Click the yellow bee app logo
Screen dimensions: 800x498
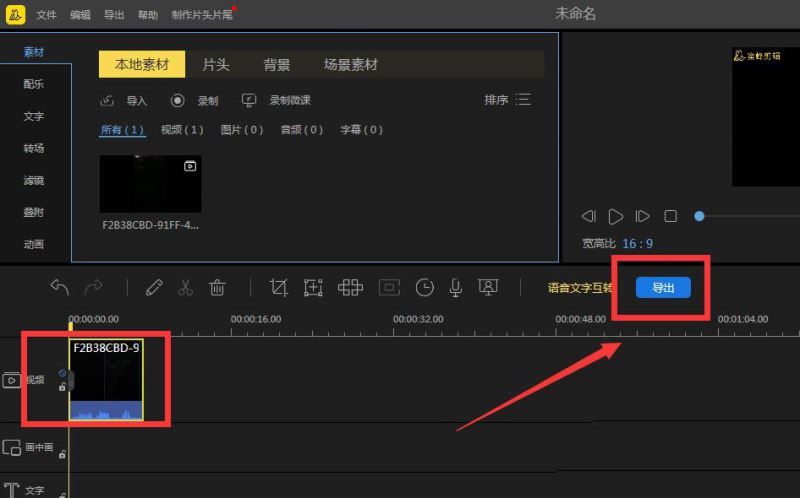coord(15,14)
